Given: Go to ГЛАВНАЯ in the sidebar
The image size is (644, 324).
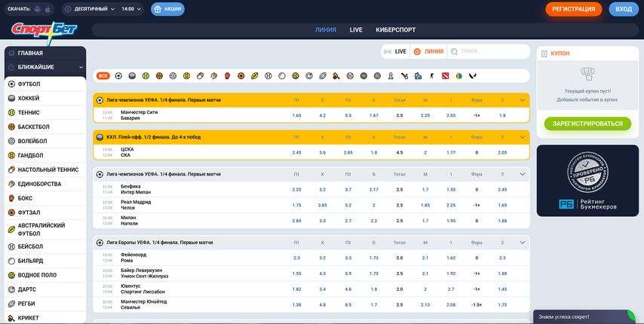Looking at the screenshot, I should pyautogui.click(x=45, y=53).
